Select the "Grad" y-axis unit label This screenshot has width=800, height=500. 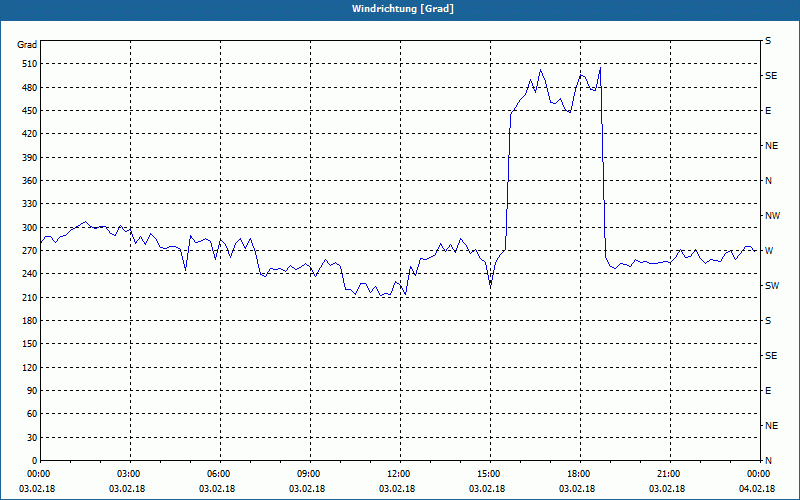27,45
